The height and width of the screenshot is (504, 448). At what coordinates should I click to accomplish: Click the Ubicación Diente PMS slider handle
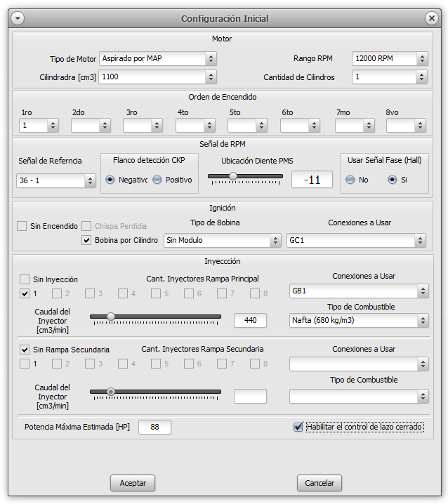pyautogui.click(x=233, y=176)
